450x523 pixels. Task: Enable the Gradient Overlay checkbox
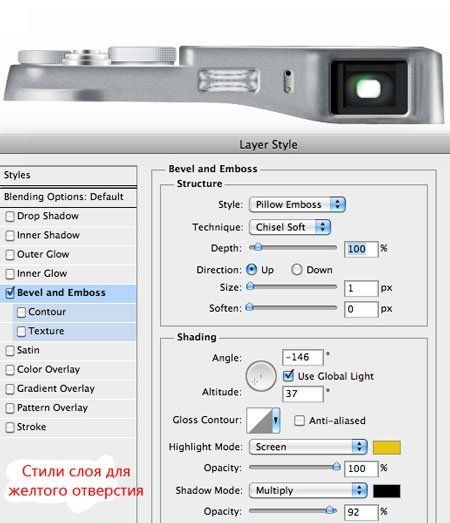10,389
